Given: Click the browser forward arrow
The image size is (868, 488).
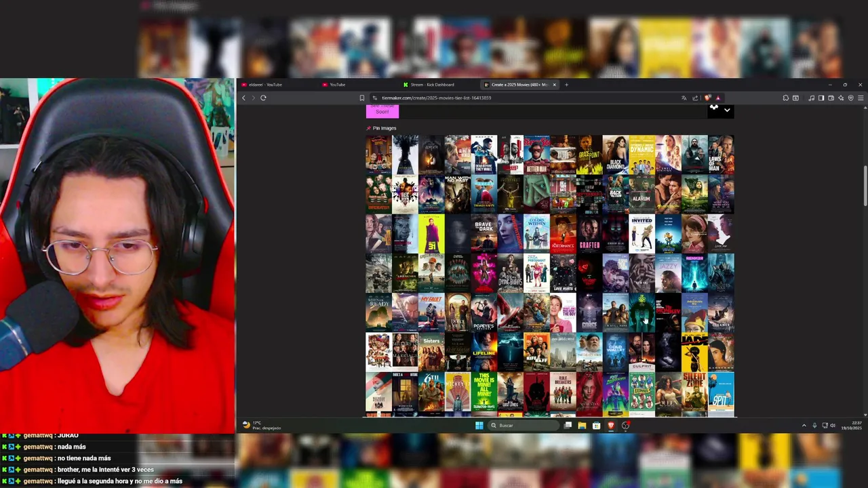Looking at the screenshot, I should (x=254, y=98).
